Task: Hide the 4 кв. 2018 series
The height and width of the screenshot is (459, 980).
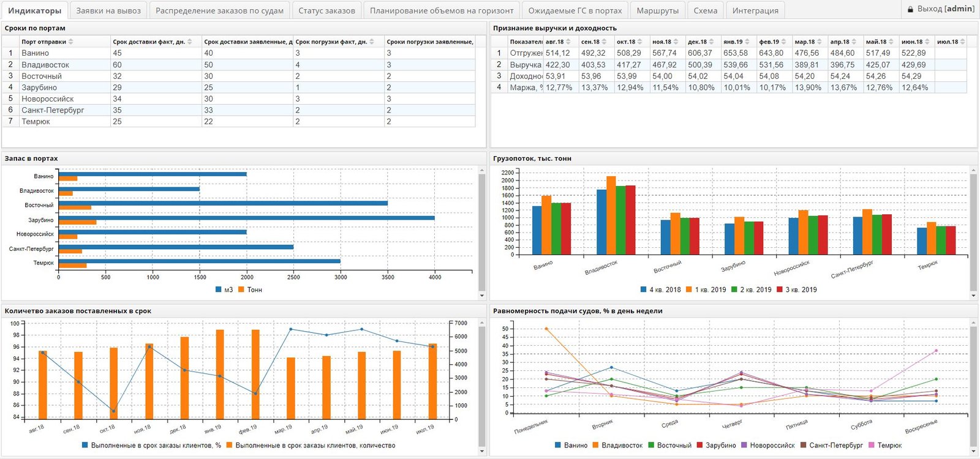Action: tap(661, 289)
